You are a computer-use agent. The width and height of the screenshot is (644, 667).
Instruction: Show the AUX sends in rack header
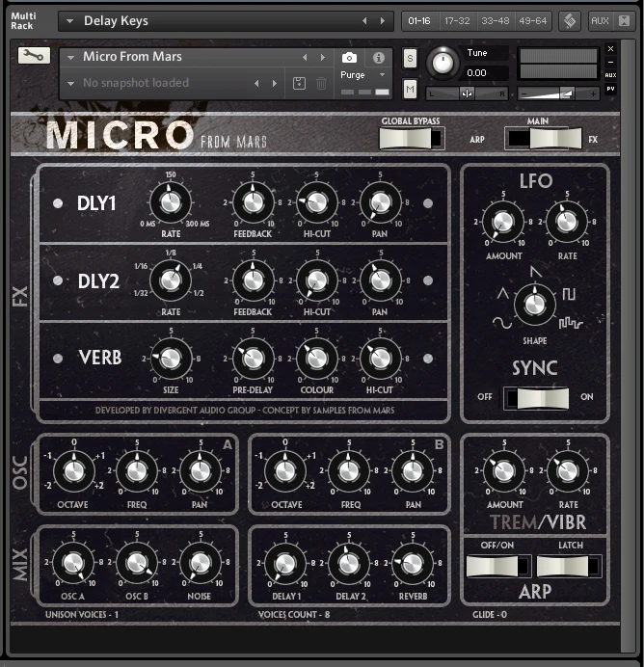(x=600, y=21)
